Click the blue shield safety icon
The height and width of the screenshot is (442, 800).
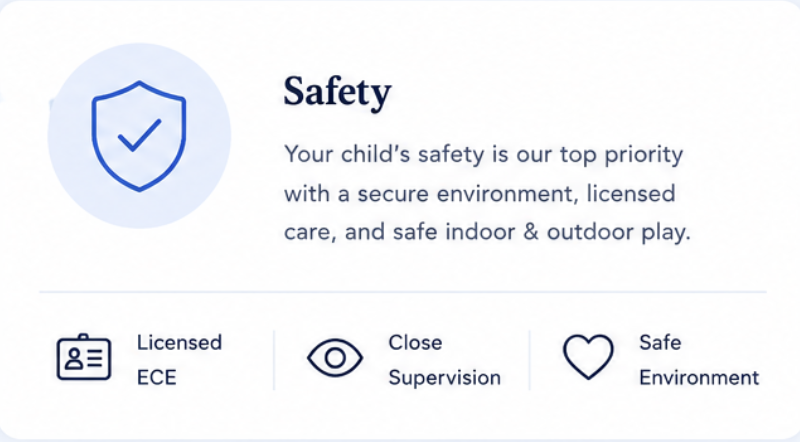[x=139, y=136]
